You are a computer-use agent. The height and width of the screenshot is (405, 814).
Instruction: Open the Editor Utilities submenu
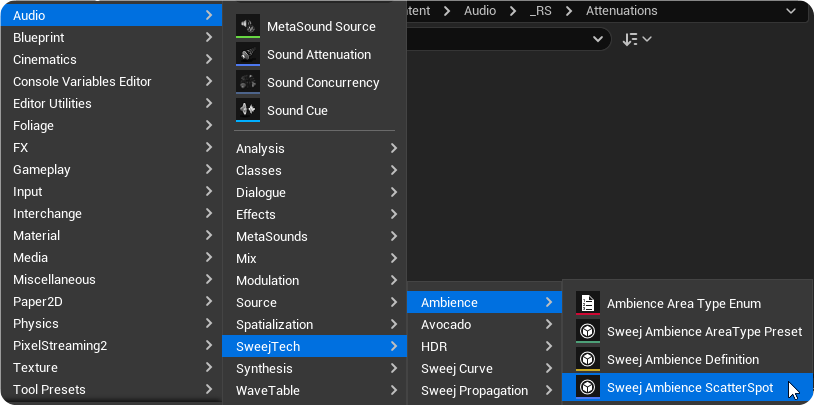112,103
